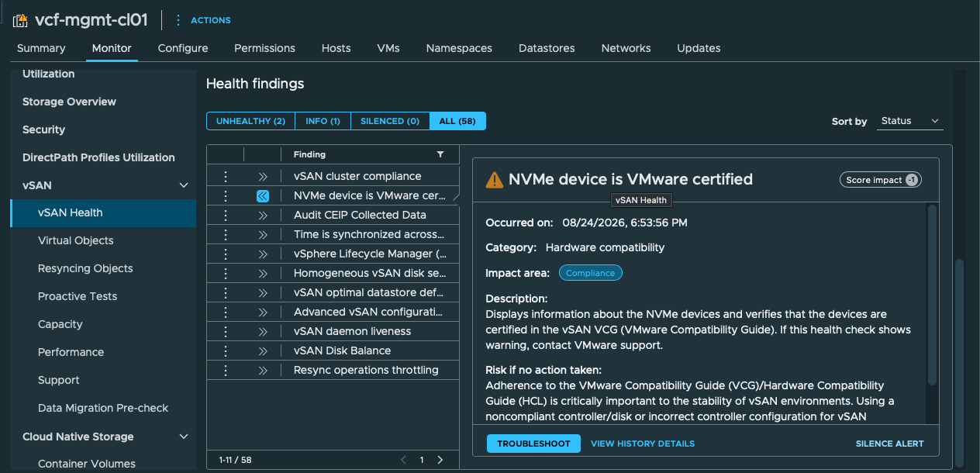This screenshot has width=980, height=473.
Task: Open the Actions menu kebab icon
Action: (178, 20)
